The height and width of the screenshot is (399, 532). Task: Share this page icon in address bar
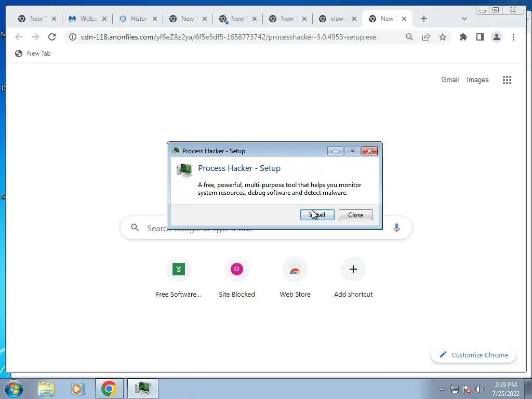tap(426, 37)
